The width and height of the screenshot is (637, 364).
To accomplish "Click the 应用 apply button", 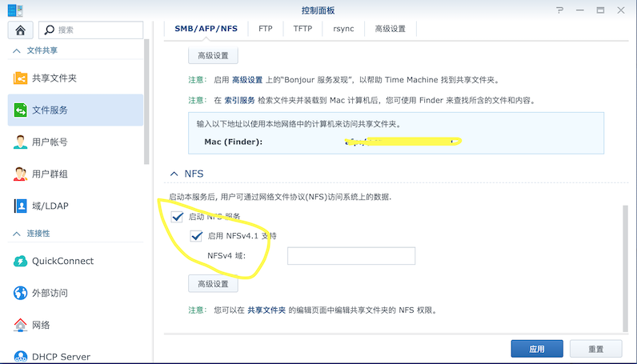I will point(537,349).
